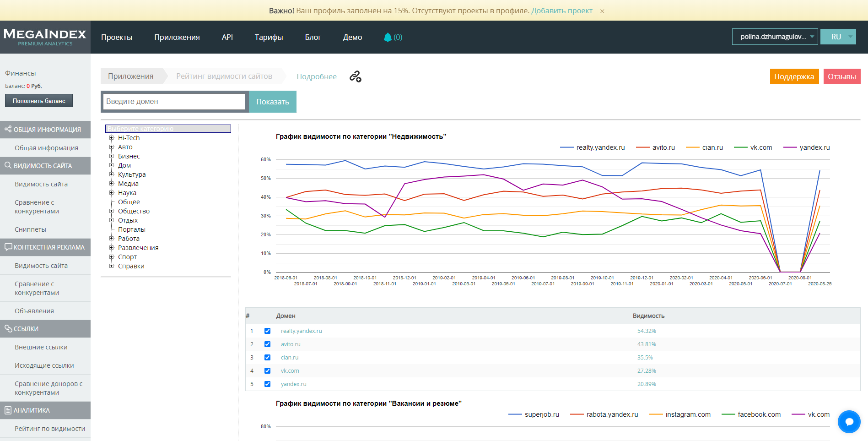Open the Демо menu item
868x441 pixels.
pos(353,37)
